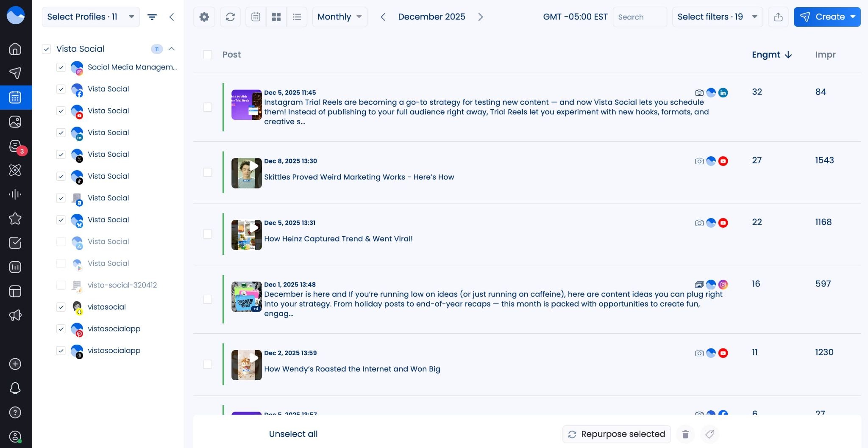Click the export/share icon beside Create
868x448 pixels.
point(778,17)
